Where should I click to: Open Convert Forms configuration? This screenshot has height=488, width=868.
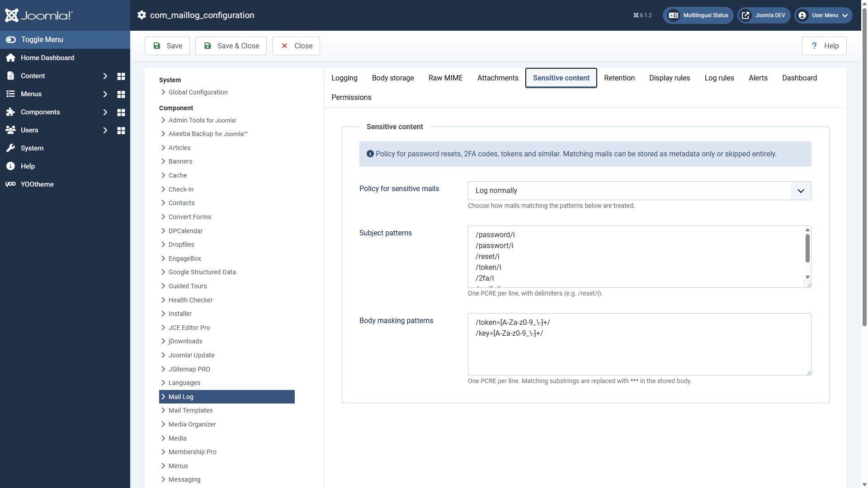[190, 217]
